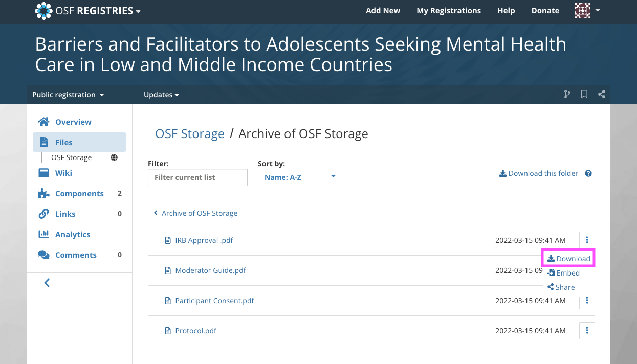Collapse the sidebar with left chevron
The height and width of the screenshot is (364, 637).
point(47,282)
